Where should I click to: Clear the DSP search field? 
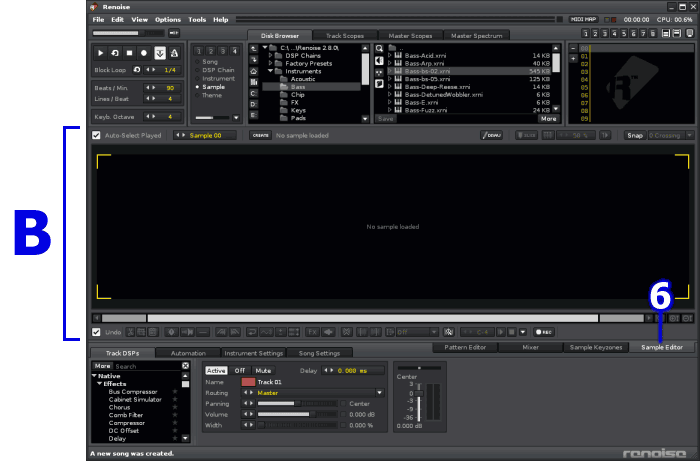coord(185,366)
